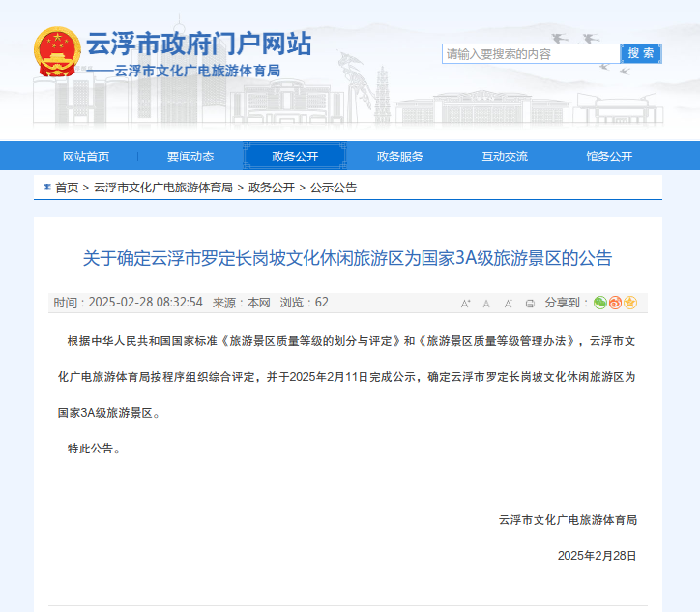The height and width of the screenshot is (612, 700).
Task: Open the 网站首页 nav tab
Action: 86,157
